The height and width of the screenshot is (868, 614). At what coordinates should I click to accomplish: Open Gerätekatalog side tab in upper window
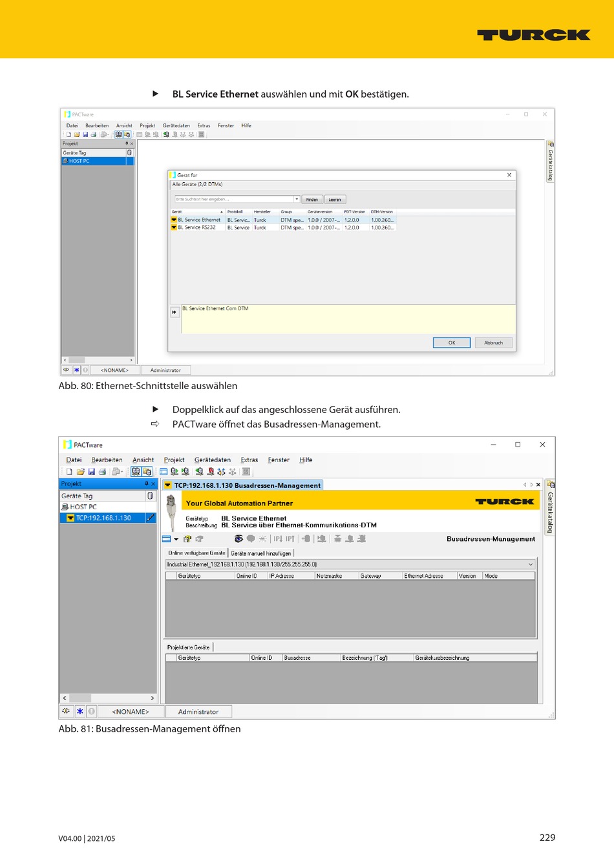(551, 161)
